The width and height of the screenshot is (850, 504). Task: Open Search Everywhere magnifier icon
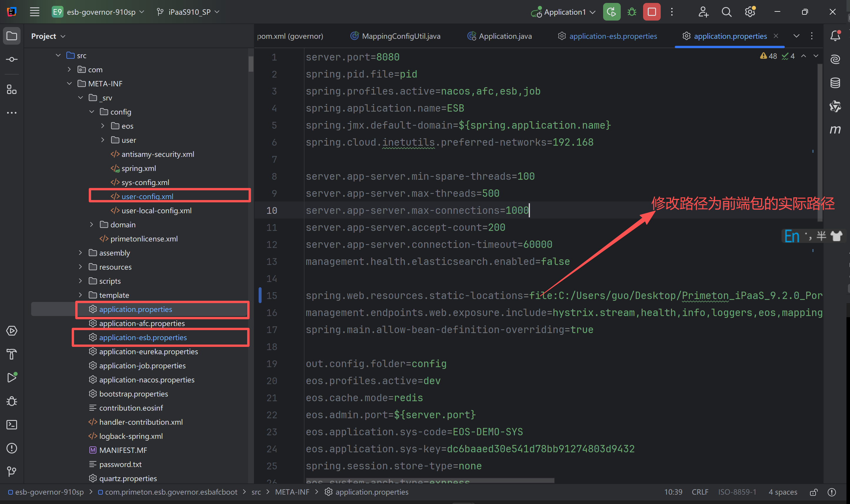click(x=726, y=12)
